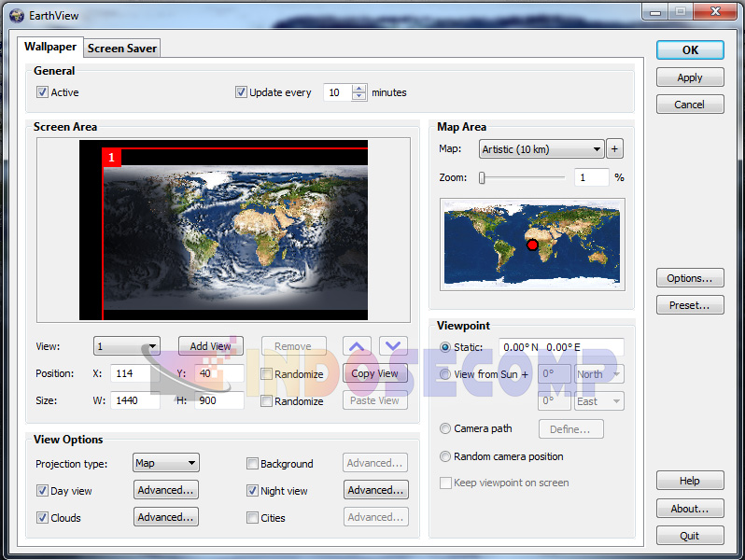Open the Projection type dropdown
This screenshot has height=560, width=745.
pos(166,463)
